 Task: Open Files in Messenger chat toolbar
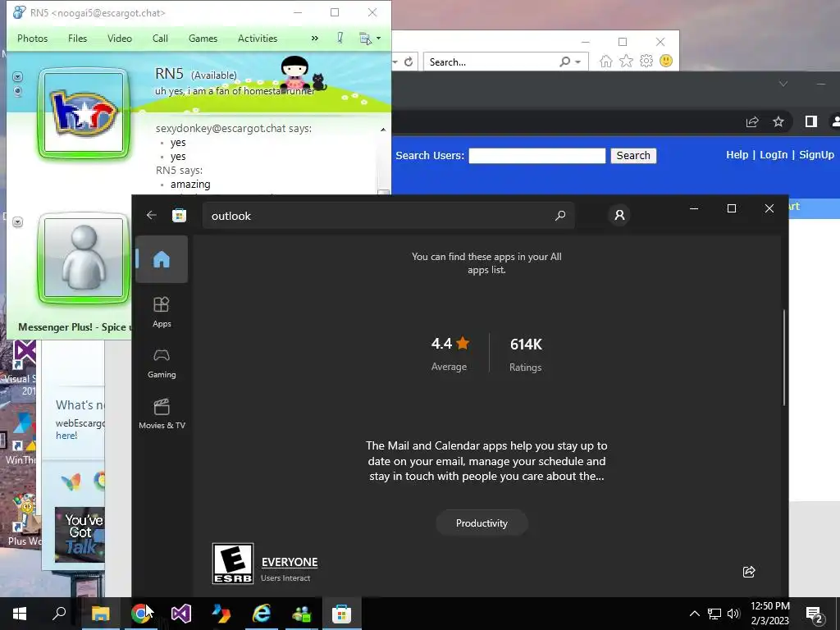coord(77,39)
